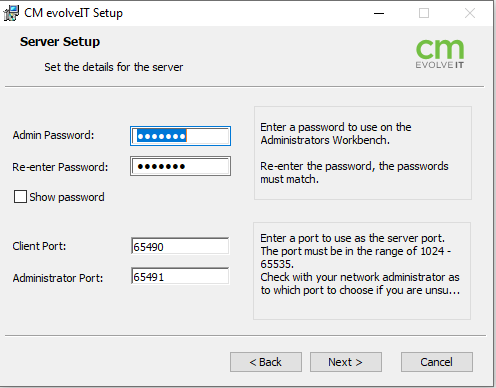Screen dimensions: 496x388
Task: Go to the previous step with Back
Action: 266,362
